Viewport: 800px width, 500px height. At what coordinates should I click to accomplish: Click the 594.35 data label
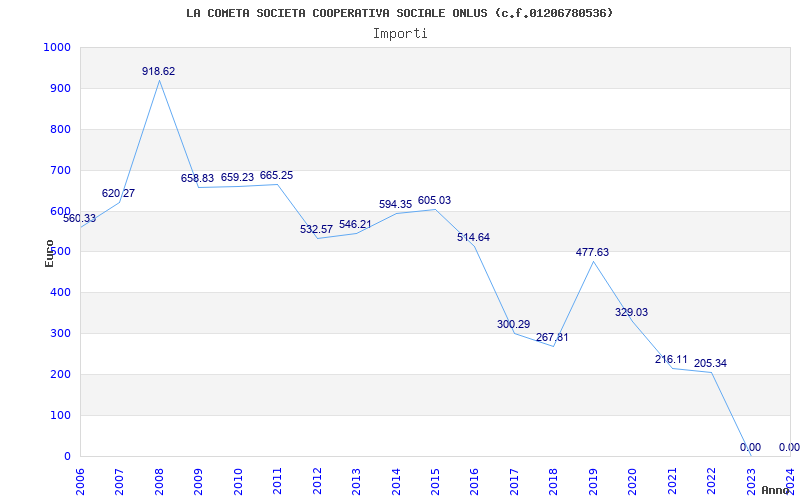395,205
